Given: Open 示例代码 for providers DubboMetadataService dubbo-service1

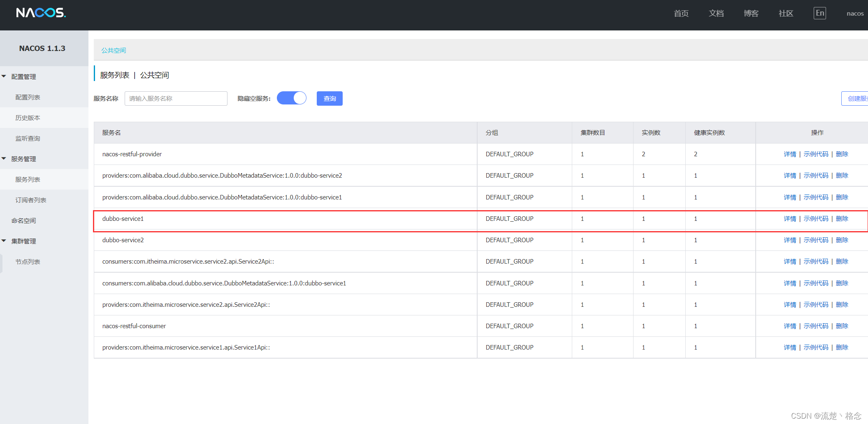Looking at the screenshot, I should [816, 197].
